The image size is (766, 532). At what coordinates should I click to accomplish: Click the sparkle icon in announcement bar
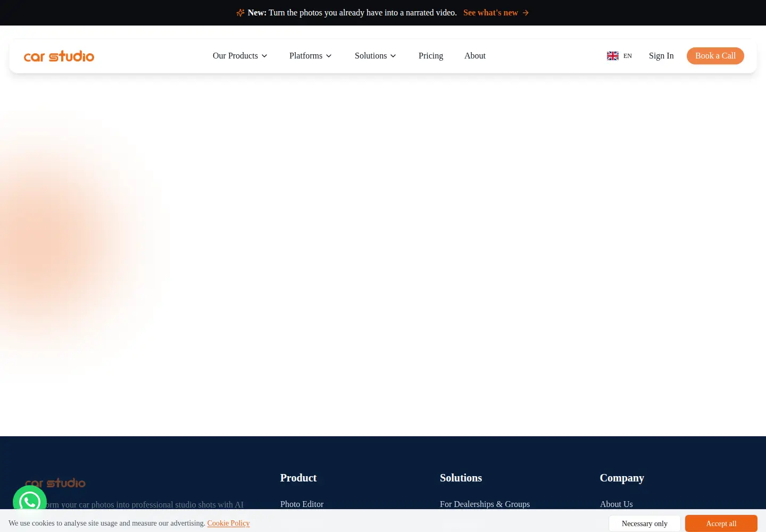240,13
